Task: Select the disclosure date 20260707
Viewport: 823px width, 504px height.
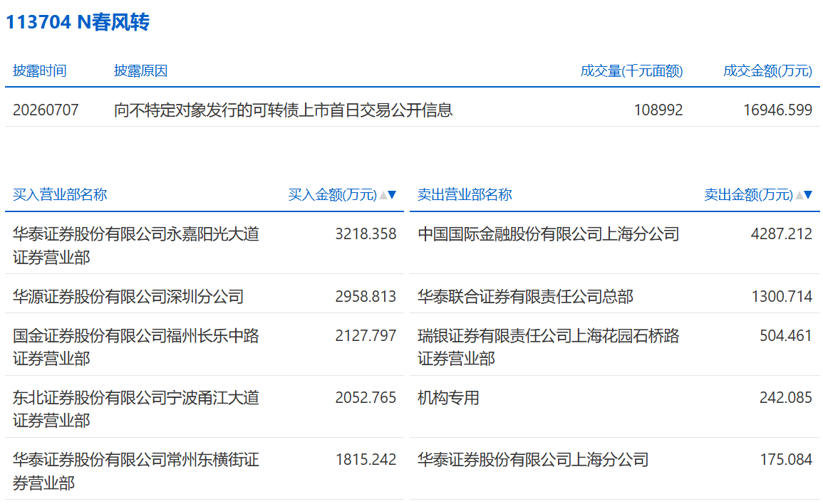Action: [46, 110]
